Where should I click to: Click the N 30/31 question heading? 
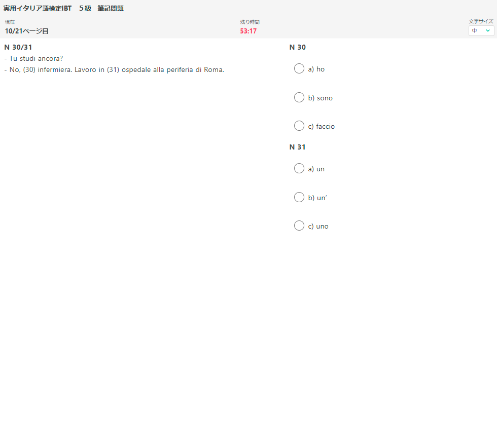click(18, 47)
